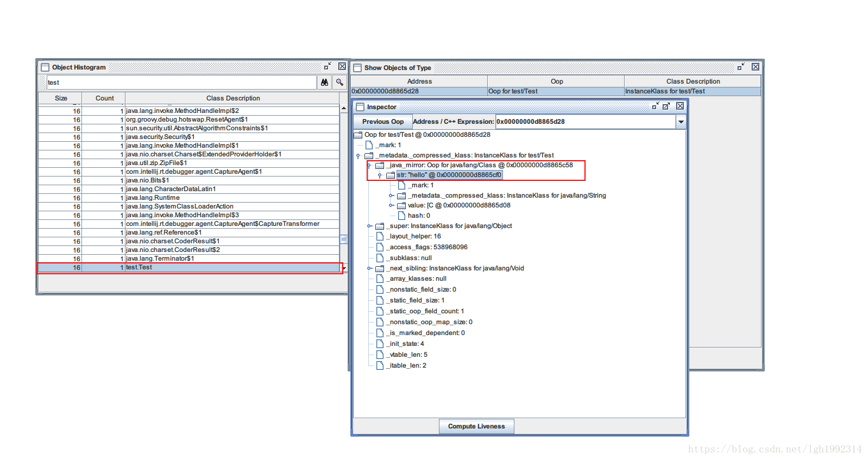Click the file icon beside top _mark: 1
This screenshot has width=868, height=460.
point(369,145)
